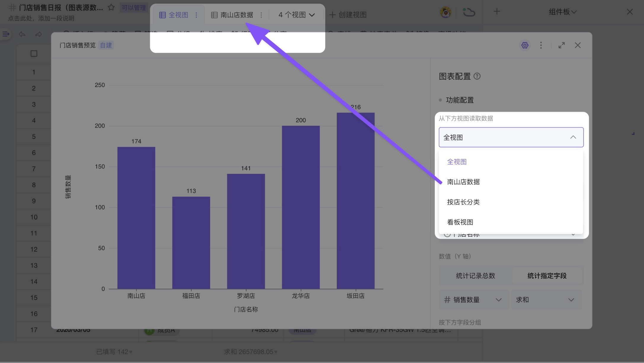Switch to the 南山店数据 view tab
Screen dimensions: 644x363
point(237,15)
